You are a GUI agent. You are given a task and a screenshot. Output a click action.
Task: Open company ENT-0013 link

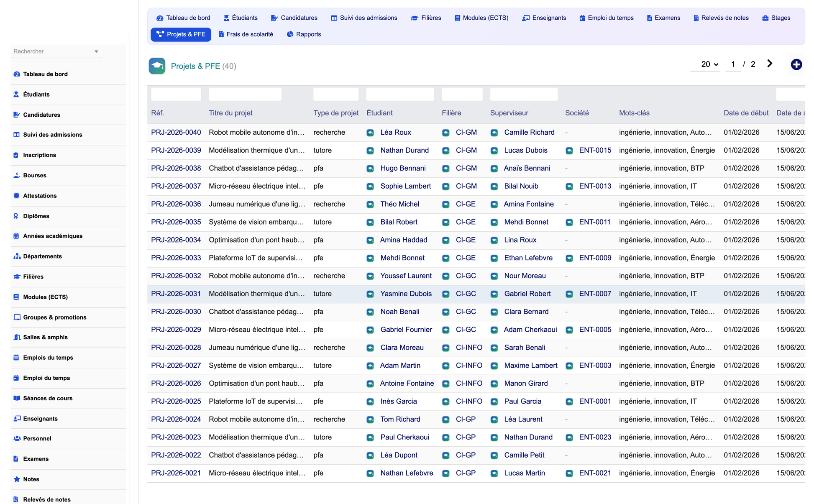click(595, 187)
